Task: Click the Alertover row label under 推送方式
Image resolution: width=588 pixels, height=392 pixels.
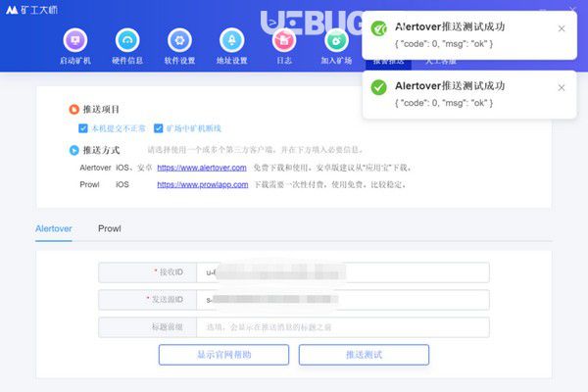Action: click(95, 168)
